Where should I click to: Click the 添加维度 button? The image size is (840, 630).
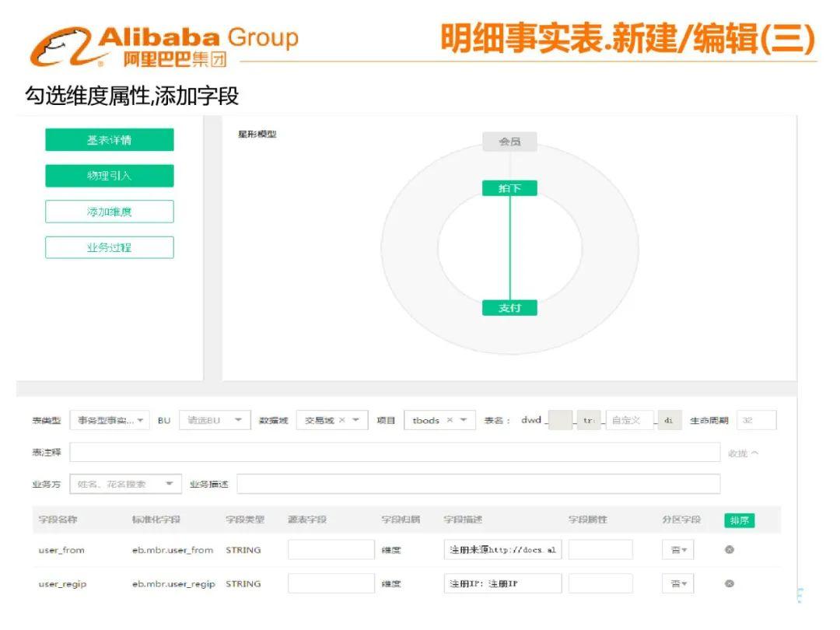click(110, 212)
